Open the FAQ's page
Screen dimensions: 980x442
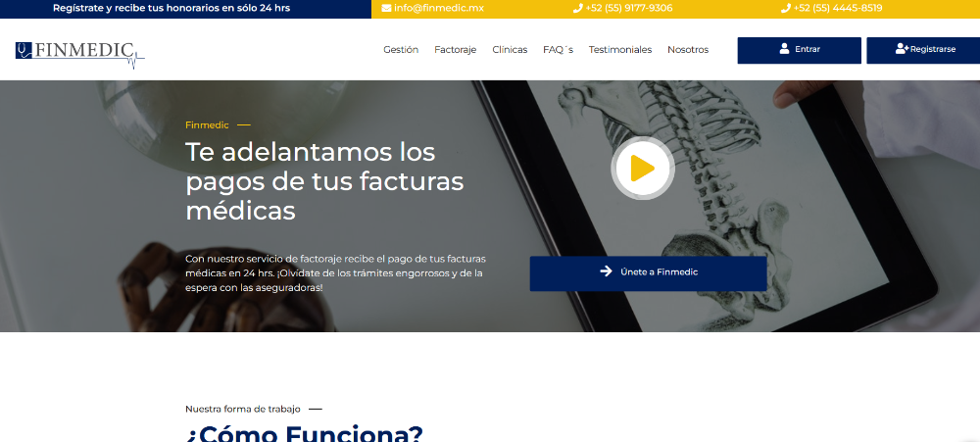tap(558, 50)
